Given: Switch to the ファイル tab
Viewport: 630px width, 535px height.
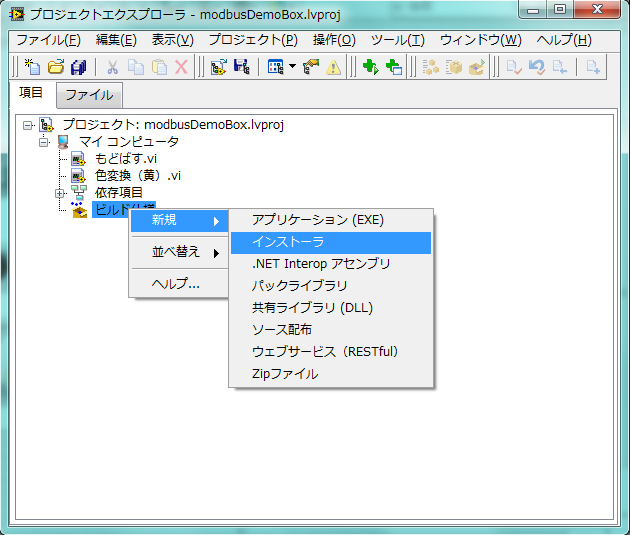Looking at the screenshot, I should (89, 95).
